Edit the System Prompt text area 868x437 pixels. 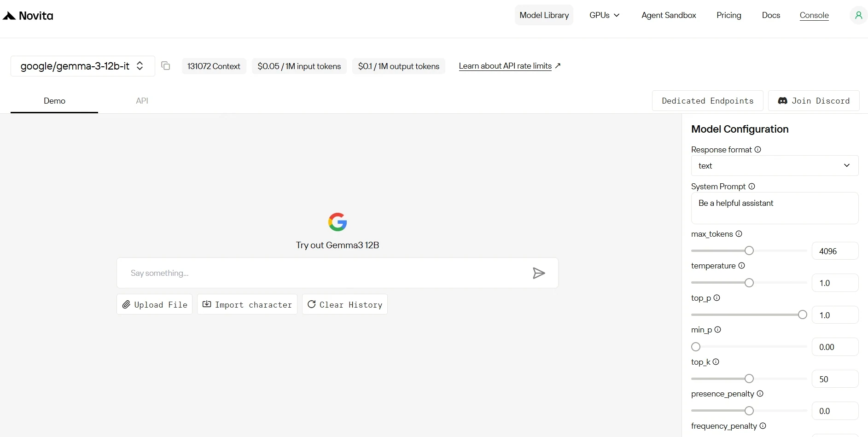775,208
